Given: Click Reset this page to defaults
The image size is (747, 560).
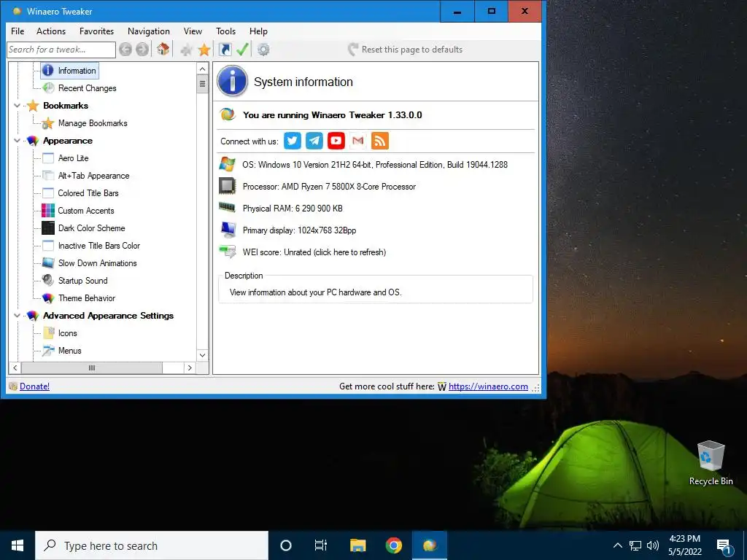Looking at the screenshot, I should click(405, 50).
